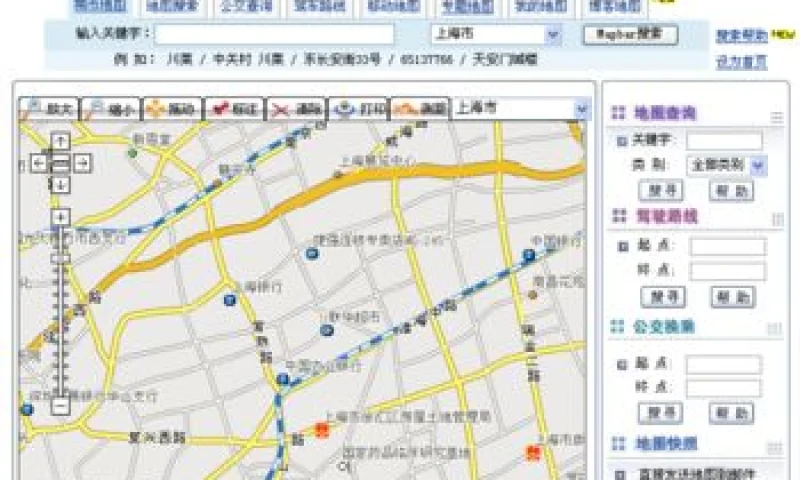800x480 pixels.
Task: Pan the map right with the arrow
Action: (x=83, y=163)
